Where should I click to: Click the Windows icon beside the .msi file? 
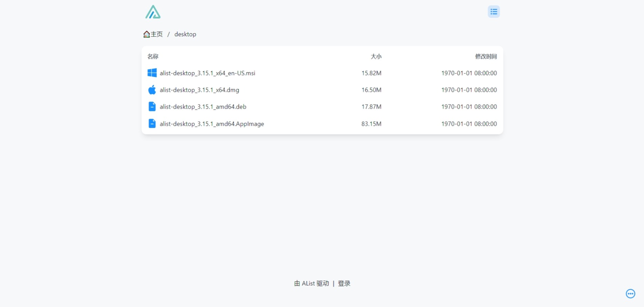(152, 73)
